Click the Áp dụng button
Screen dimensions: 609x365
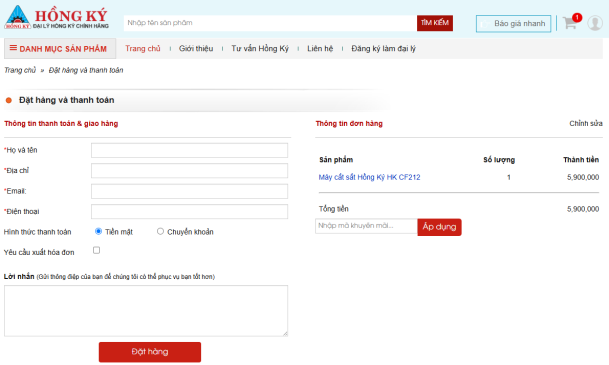coord(439,227)
